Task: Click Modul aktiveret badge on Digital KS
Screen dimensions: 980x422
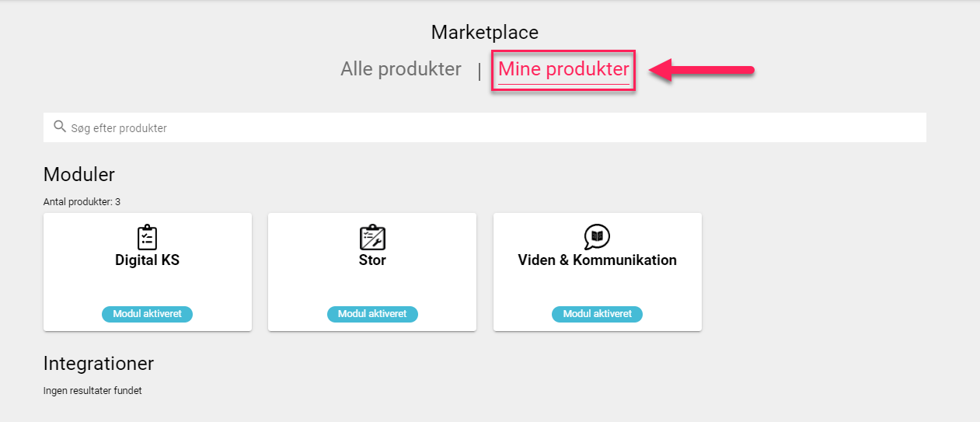Action: click(147, 314)
